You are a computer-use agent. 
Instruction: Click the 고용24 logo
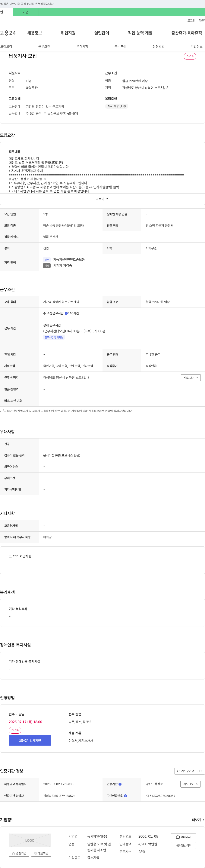tap(7, 33)
